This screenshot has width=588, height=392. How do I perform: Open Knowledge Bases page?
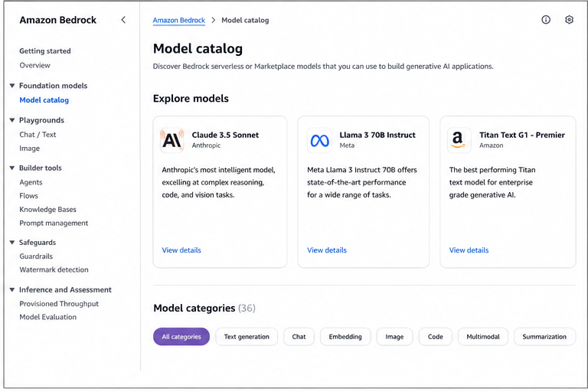tap(48, 210)
